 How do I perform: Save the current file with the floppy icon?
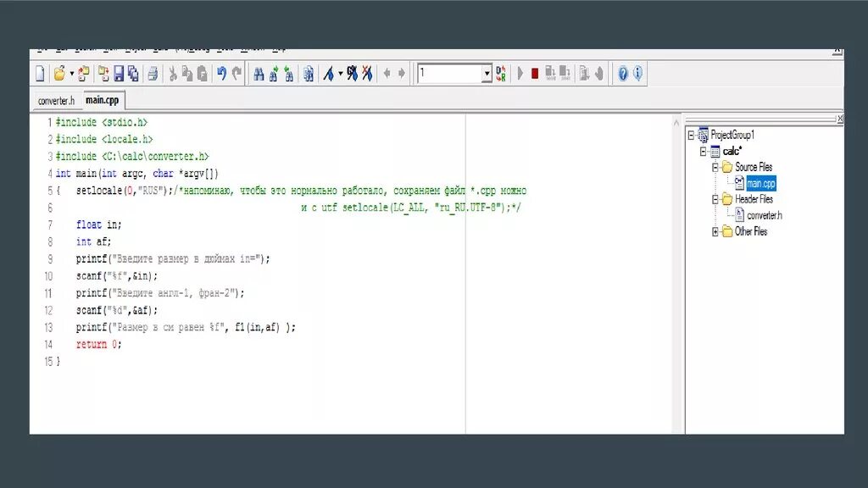click(x=119, y=74)
